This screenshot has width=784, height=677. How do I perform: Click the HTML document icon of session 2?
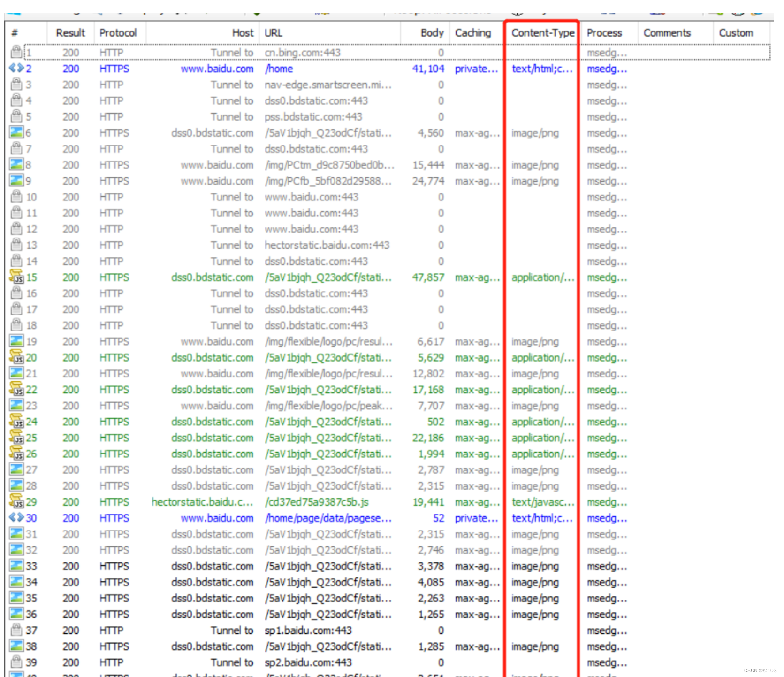[16, 68]
